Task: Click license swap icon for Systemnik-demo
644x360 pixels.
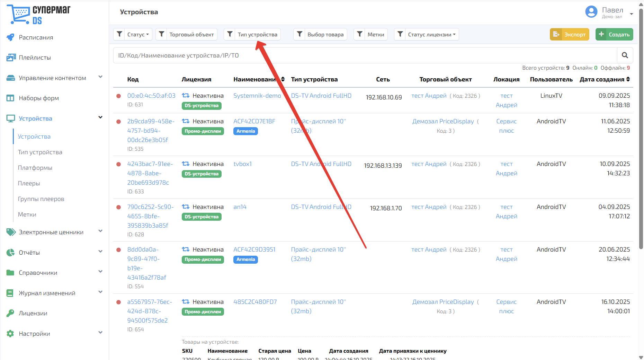Action: (x=186, y=96)
